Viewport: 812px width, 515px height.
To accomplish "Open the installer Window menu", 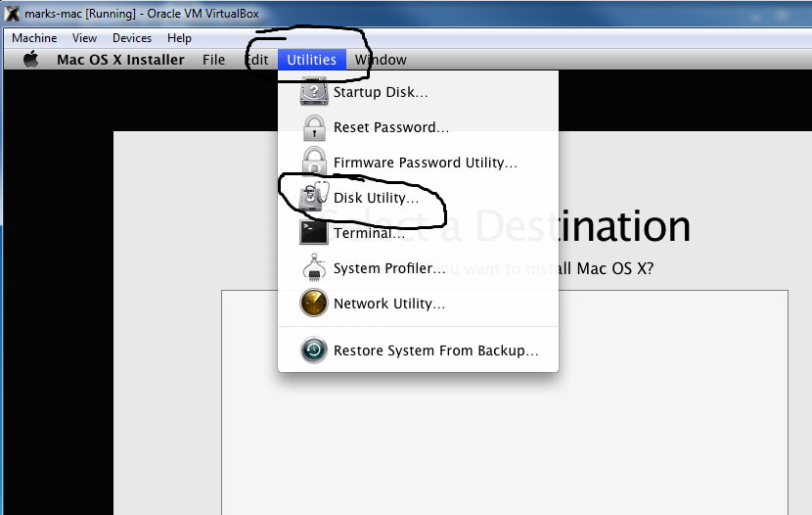I will point(381,60).
